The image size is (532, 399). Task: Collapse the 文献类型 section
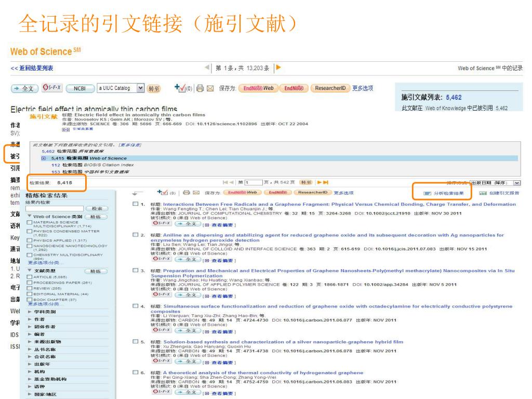point(30,270)
